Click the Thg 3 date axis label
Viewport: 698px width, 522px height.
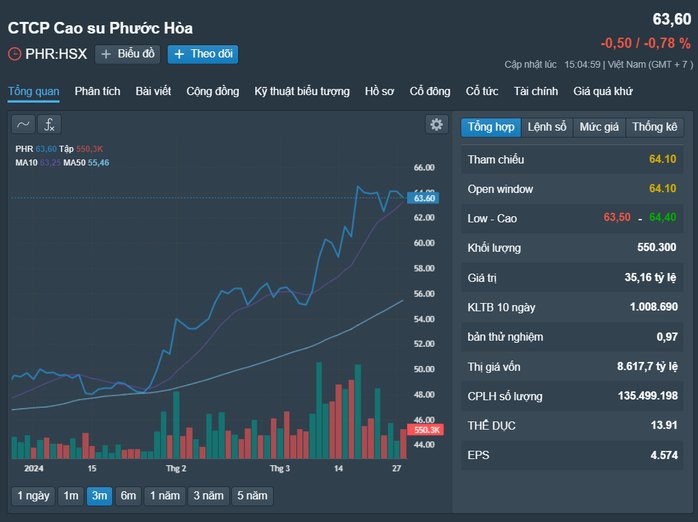[280, 468]
